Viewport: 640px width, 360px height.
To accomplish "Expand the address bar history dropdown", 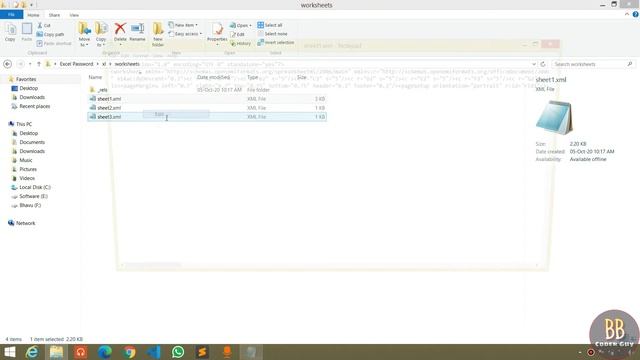I will [534, 64].
